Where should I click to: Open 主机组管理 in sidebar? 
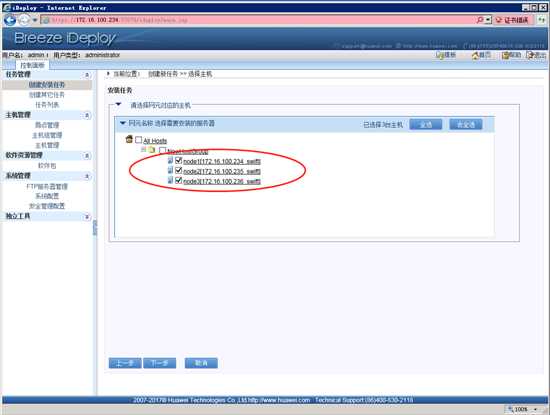coord(47,135)
